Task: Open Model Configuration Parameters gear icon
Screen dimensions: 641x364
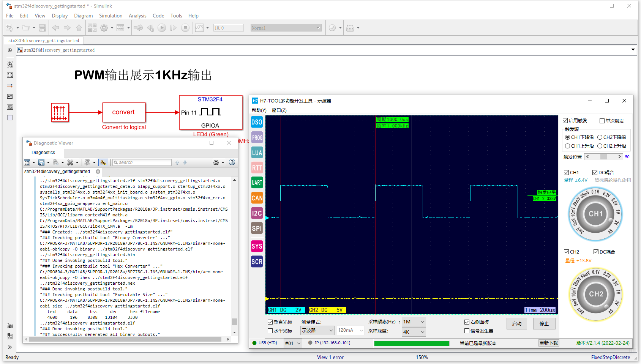Action: [x=104, y=28]
